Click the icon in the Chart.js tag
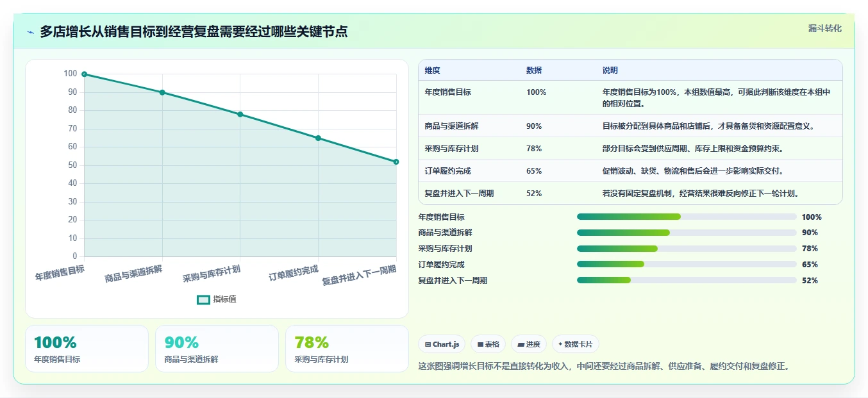Image resolution: width=868 pixels, height=398 pixels. (428, 345)
